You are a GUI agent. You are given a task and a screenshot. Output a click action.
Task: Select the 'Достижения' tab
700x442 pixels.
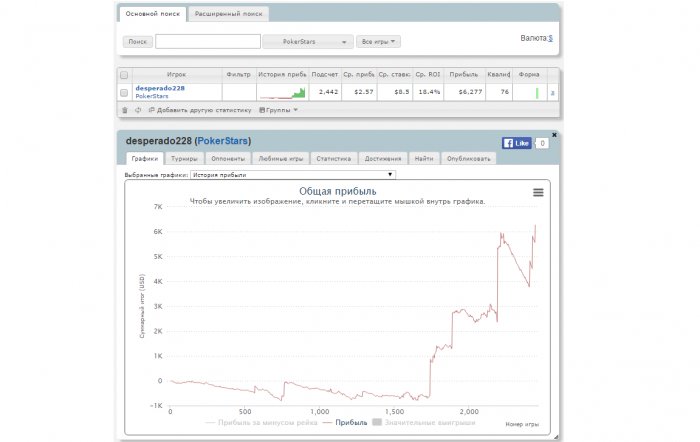(383, 158)
